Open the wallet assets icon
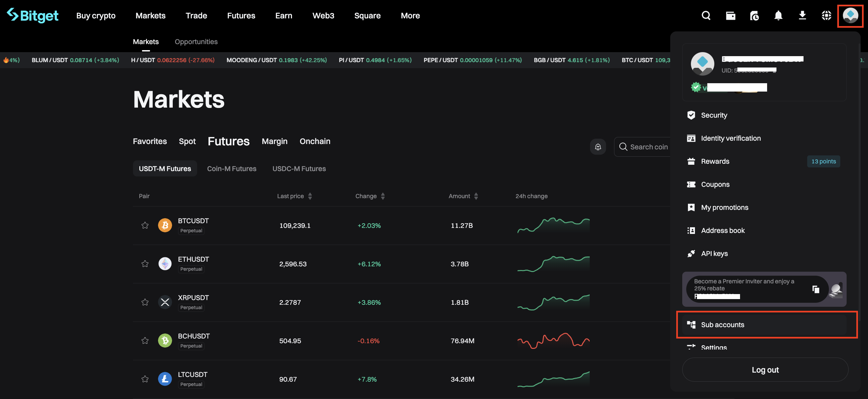This screenshot has height=399, width=868. tap(730, 15)
